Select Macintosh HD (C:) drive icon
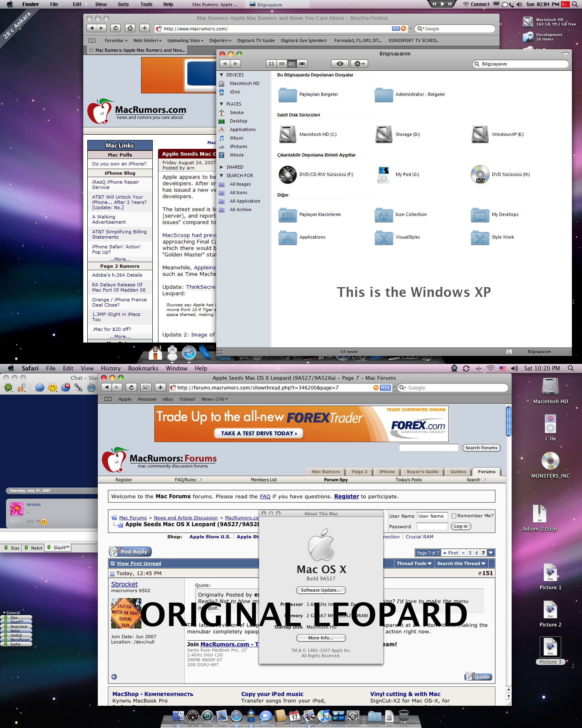Screen dimensions: 582x728 coord(288,134)
